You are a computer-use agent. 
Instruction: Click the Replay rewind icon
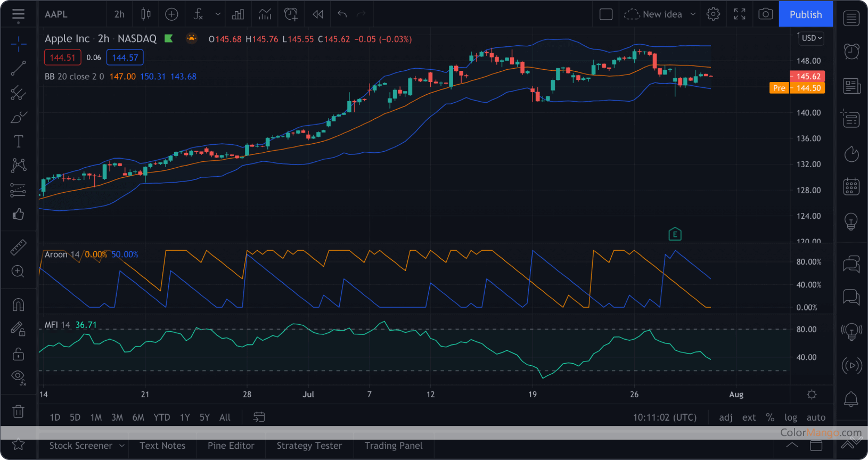pos(318,14)
